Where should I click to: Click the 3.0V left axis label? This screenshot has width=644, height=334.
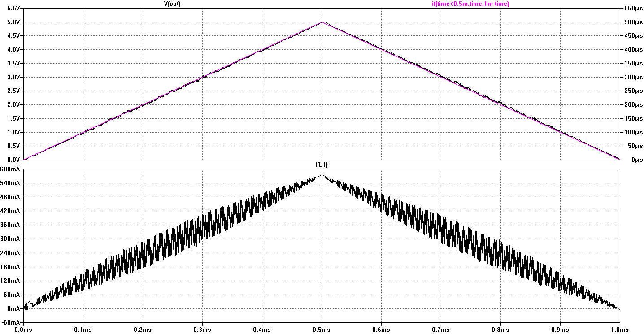(14, 77)
